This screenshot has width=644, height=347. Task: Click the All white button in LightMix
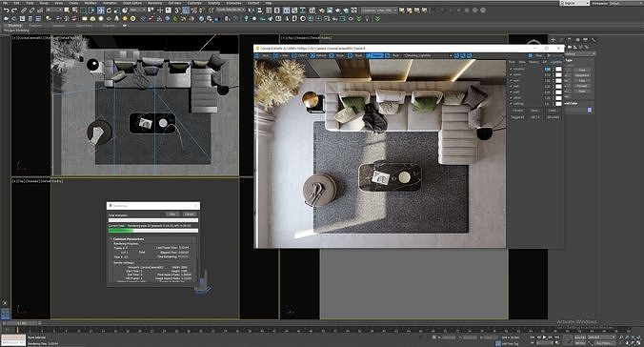[x=553, y=117]
